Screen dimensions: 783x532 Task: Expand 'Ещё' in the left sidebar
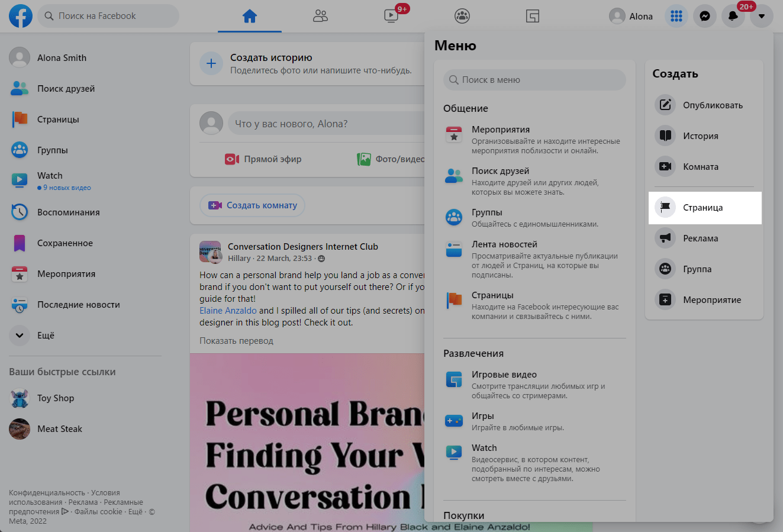pyautogui.click(x=20, y=336)
